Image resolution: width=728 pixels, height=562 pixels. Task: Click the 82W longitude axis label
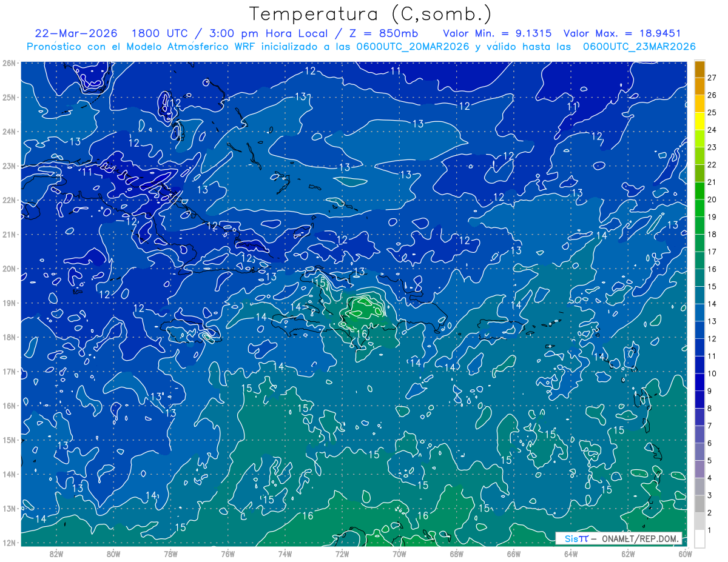(56, 554)
